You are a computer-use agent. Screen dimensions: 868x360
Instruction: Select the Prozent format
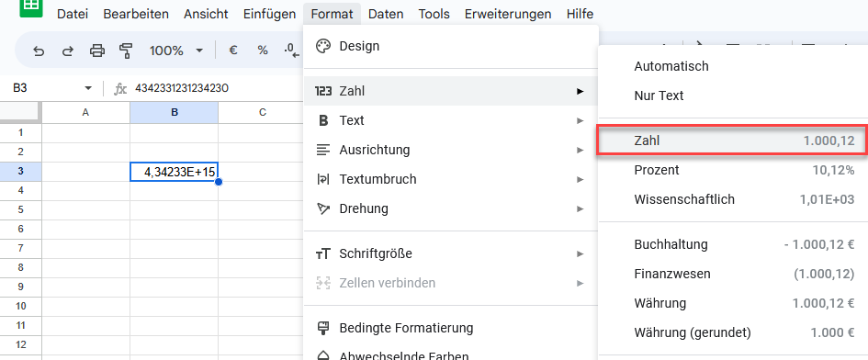(733, 170)
